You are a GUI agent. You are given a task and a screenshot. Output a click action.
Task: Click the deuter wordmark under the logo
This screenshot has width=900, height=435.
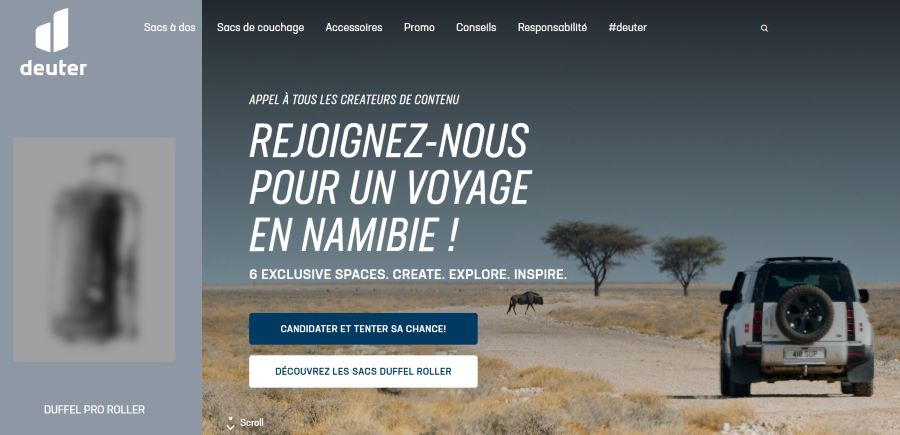pyautogui.click(x=53, y=68)
